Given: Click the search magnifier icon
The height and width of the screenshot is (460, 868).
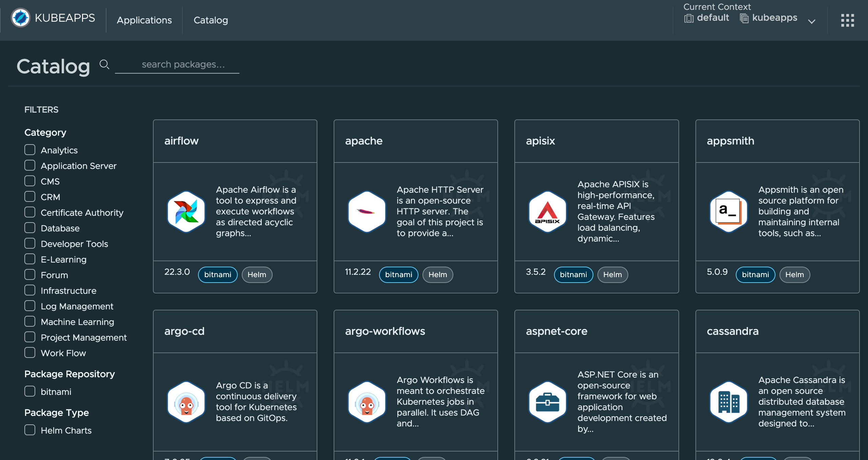Looking at the screenshot, I should 104,64.
